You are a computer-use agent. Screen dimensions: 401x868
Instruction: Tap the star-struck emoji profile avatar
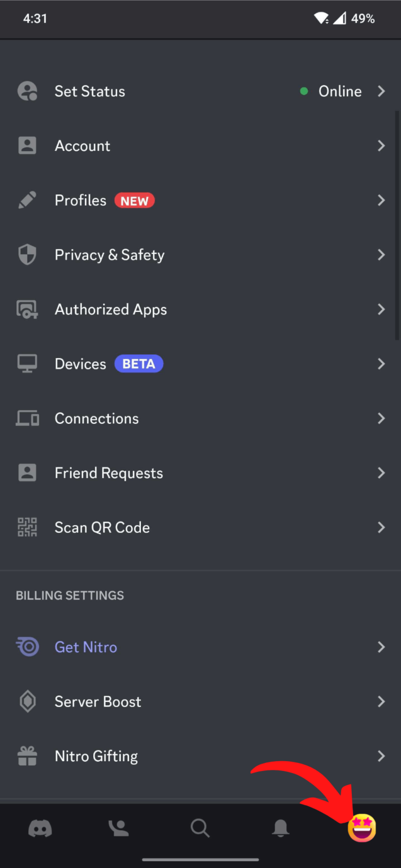(x=362, y=827)
